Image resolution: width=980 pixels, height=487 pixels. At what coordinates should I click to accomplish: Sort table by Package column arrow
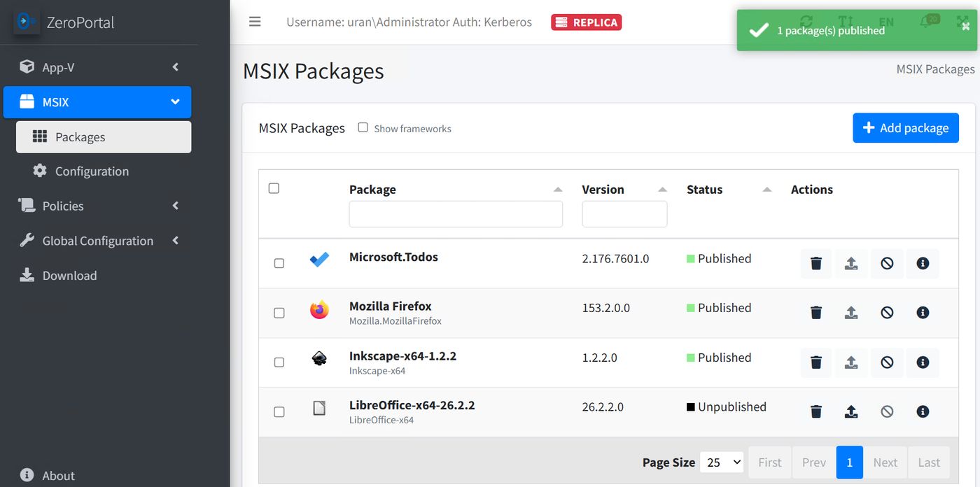coord(558,190)
